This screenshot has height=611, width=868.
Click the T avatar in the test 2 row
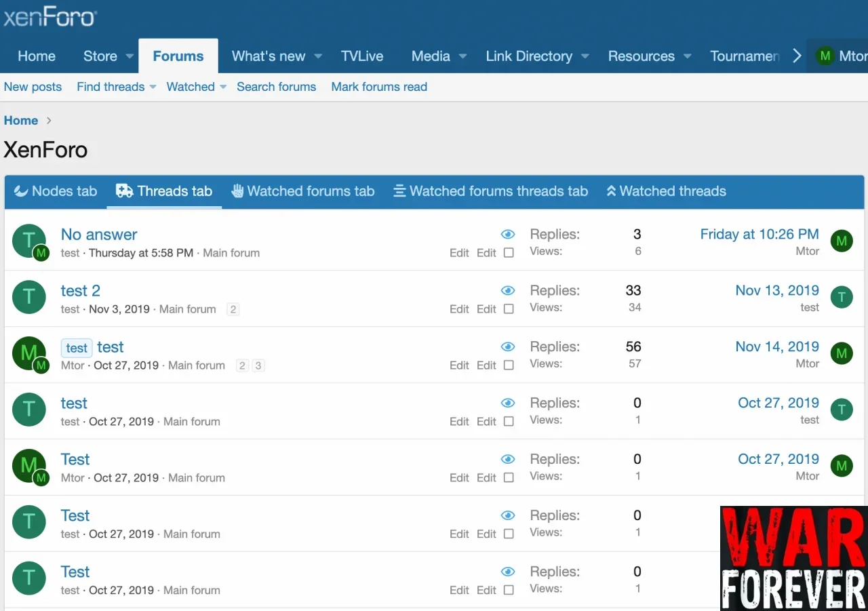(29, 297)
